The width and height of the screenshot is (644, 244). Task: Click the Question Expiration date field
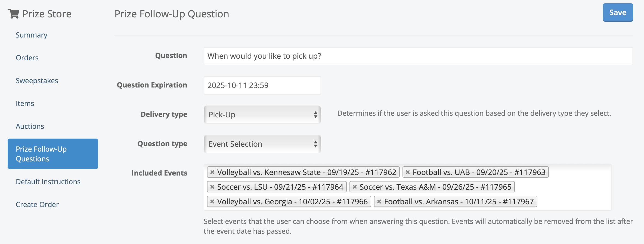tap(262, 85)
